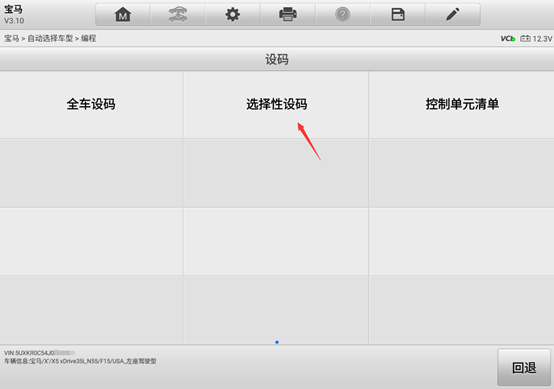This screenshot has width=554, height=389.
Task: Open settings gear icon
Action: pos(232,14)
